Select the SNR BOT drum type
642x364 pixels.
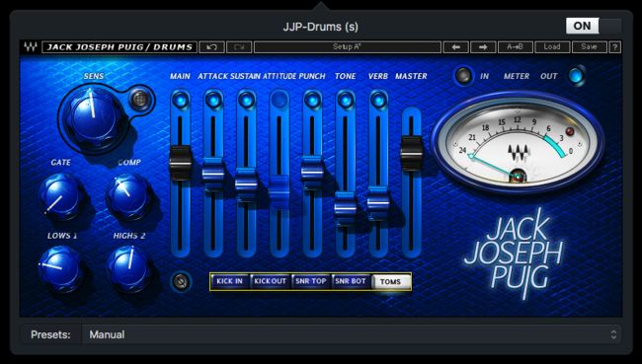(351, 281)
